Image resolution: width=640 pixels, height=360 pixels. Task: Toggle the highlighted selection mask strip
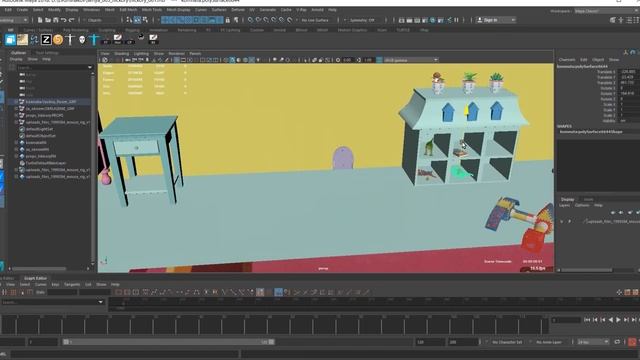[192, 20]
